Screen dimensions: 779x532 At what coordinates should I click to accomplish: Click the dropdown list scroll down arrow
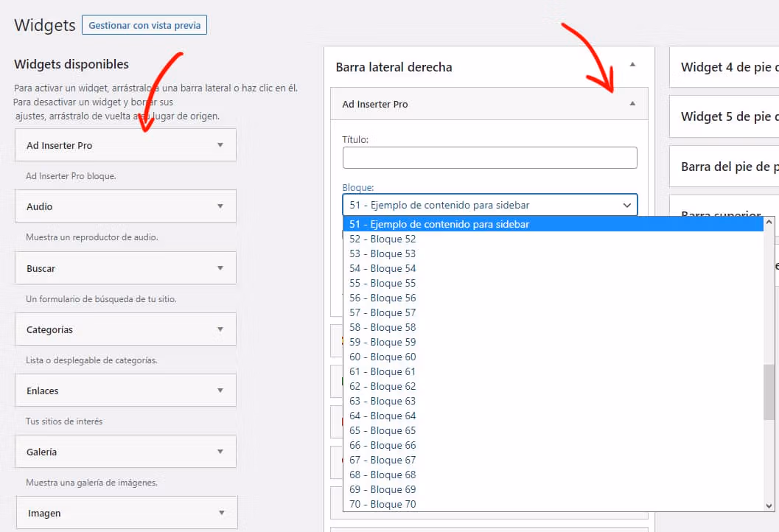769,506
